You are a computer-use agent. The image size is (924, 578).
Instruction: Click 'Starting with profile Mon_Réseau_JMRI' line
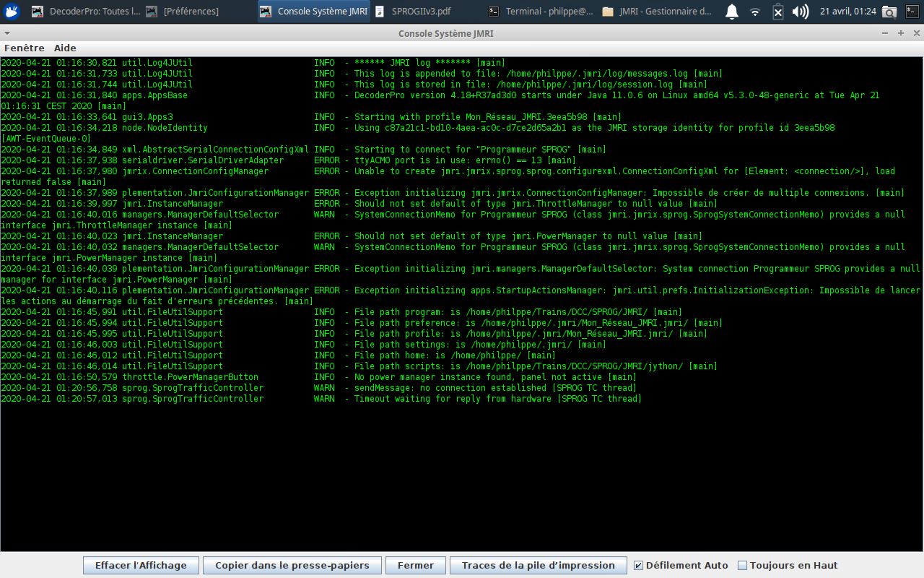point(311,117)
